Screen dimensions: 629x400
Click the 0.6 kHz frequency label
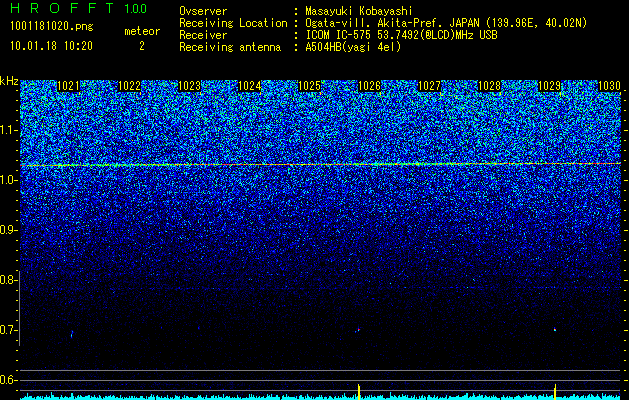click(7, 380)
